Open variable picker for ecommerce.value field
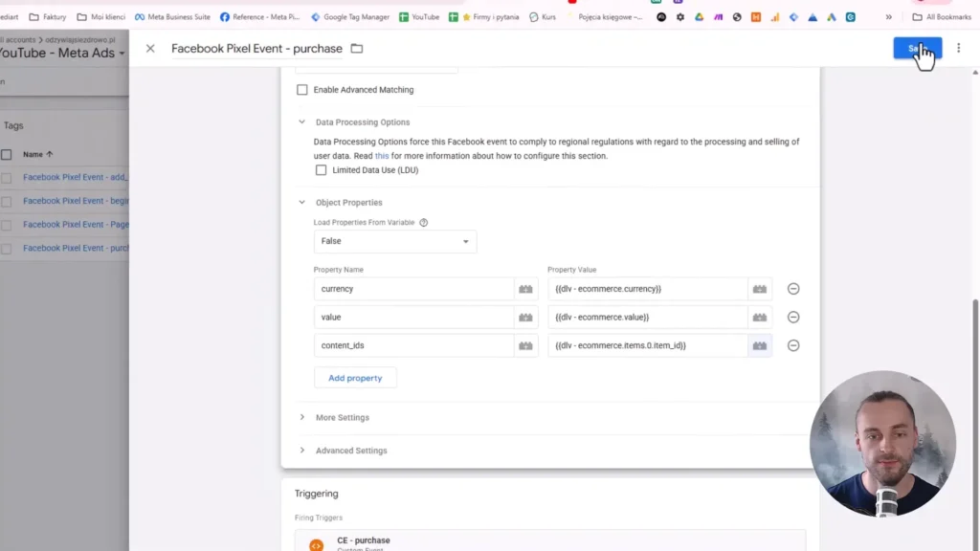This screenshot has height=551, width=980. point(759,317)
